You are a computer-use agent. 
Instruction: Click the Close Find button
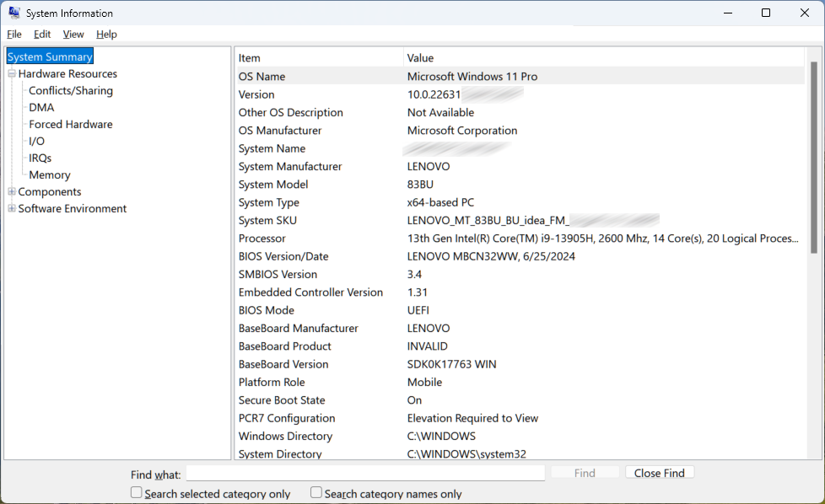point(659,473)
